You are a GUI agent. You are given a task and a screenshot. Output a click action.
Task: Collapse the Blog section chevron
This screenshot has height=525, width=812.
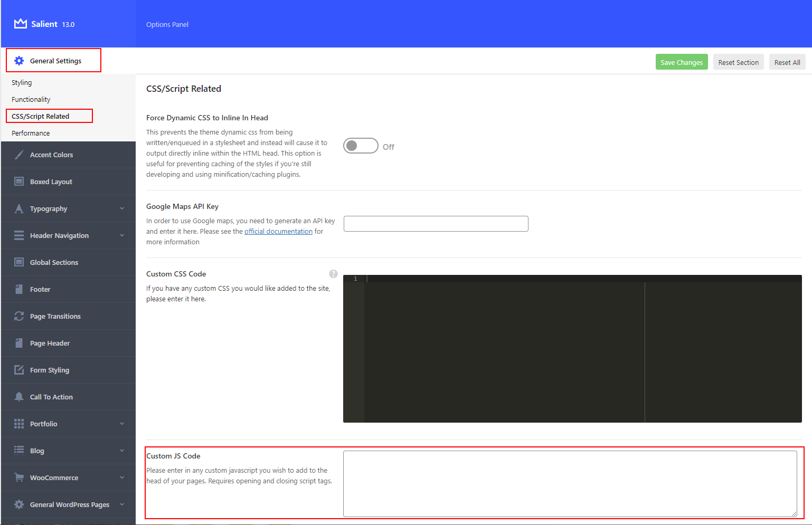click(x=122, y=451)
